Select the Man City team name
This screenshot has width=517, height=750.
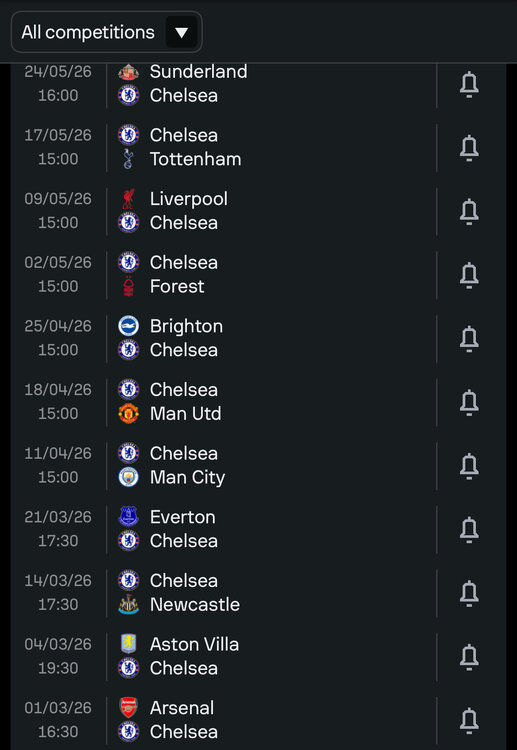[187, 477]
